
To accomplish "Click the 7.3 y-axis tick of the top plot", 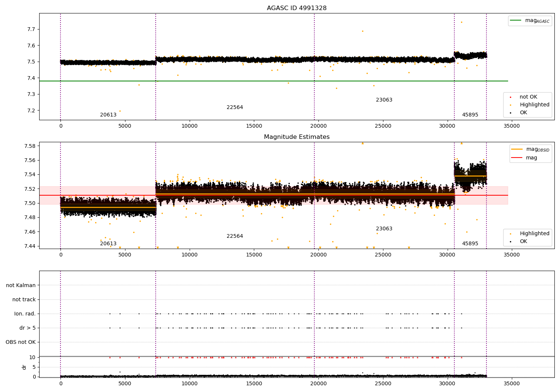I will 31,94.
